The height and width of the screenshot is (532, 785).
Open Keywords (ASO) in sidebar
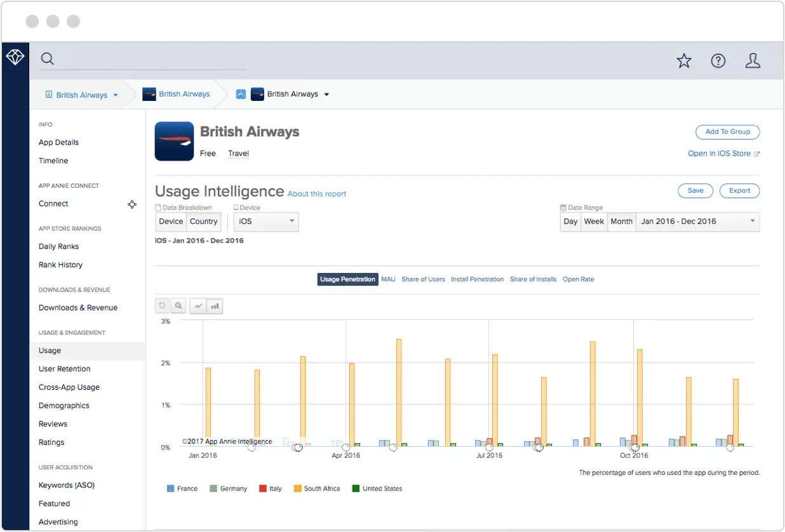click(x=67, y=486)
